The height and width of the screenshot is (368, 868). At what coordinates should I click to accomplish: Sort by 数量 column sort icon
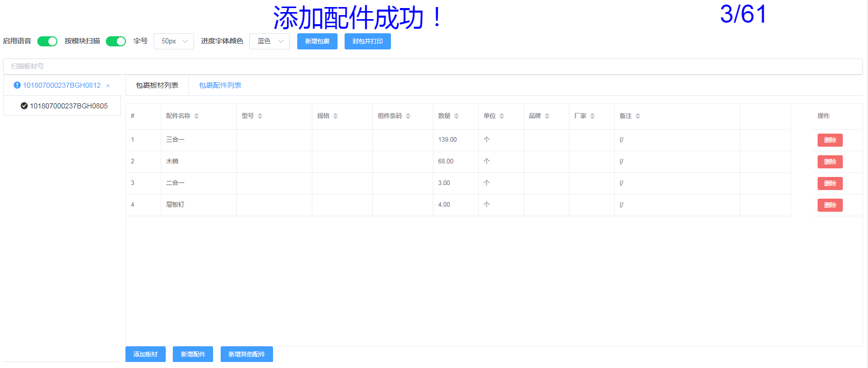(456, 116)
